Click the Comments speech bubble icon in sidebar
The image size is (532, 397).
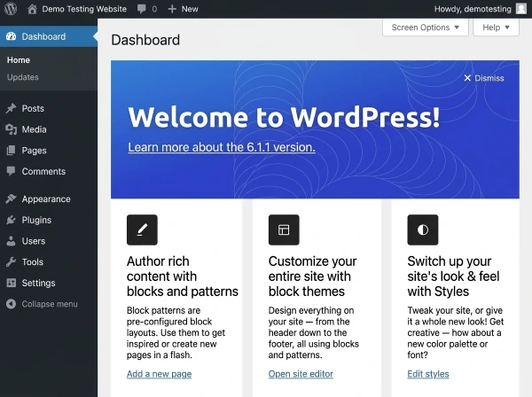point(12,171)
